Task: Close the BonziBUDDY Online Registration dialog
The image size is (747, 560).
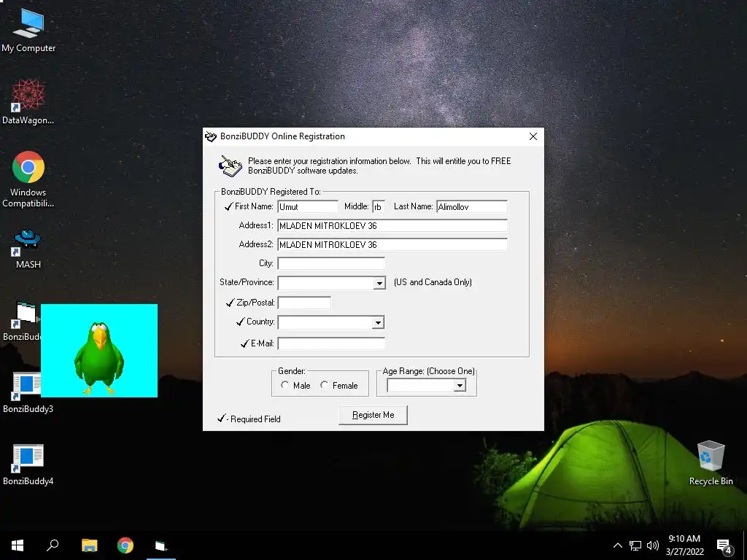Action: coord(533,136)
